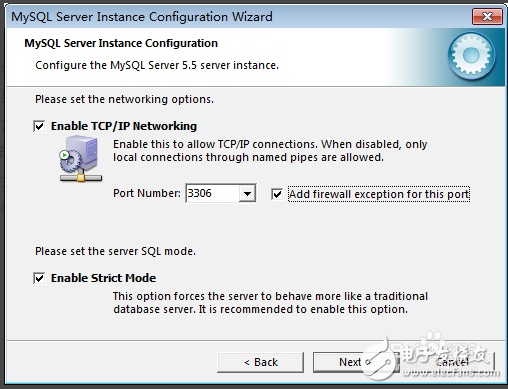Go back with the < Back button

[x=260, y=362]
